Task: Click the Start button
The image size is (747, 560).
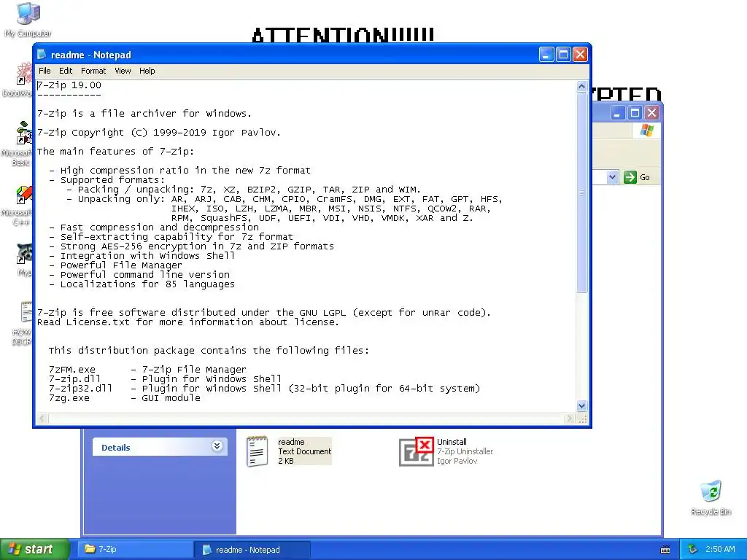Action: 34,549
